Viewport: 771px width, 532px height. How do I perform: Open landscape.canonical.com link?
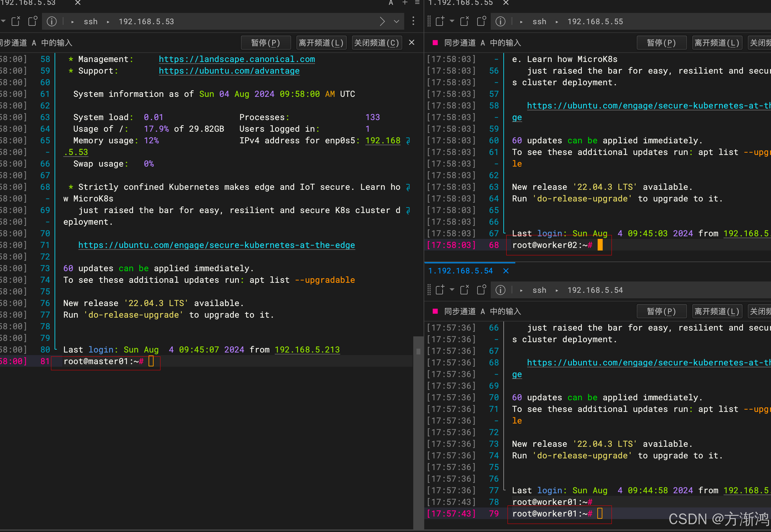[237, 59]
